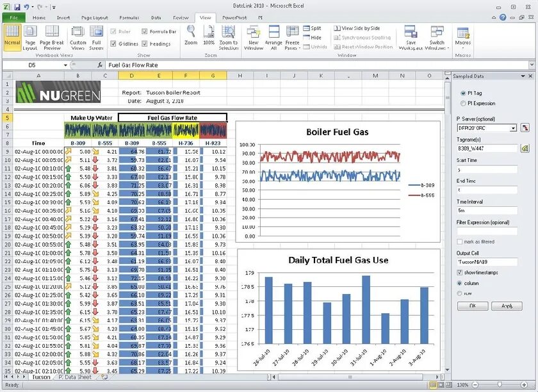This screenshot has height=392, width=538.
Task: Open the File tab
Action: [13, 17]
